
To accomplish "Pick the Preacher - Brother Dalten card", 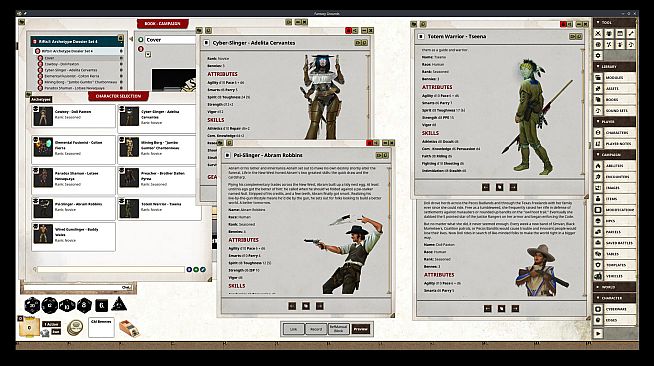I will 159,179.
